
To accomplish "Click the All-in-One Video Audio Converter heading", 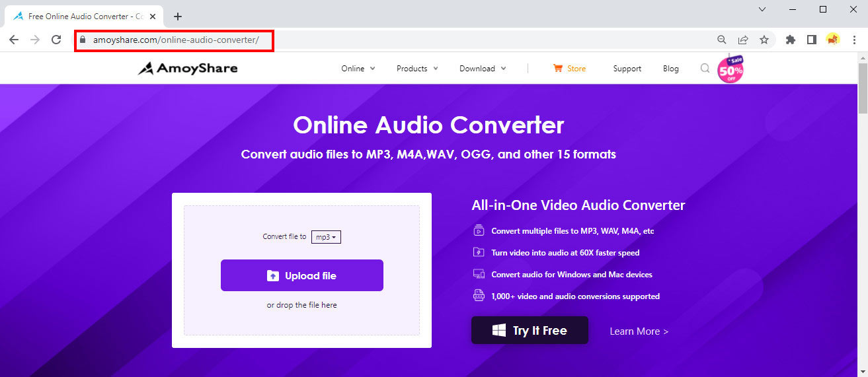I will coord(578,205).
